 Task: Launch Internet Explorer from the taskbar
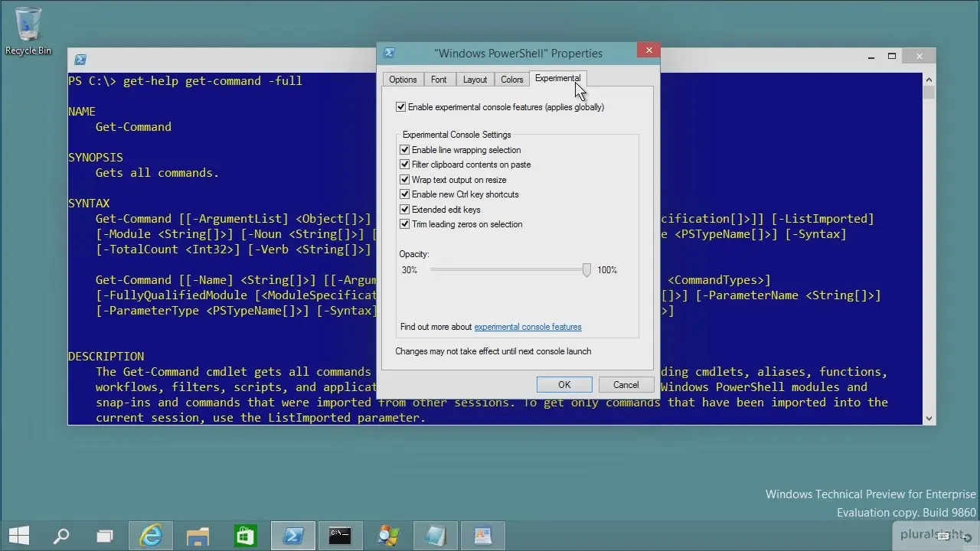pyautogui.click(x=151, y=536)
